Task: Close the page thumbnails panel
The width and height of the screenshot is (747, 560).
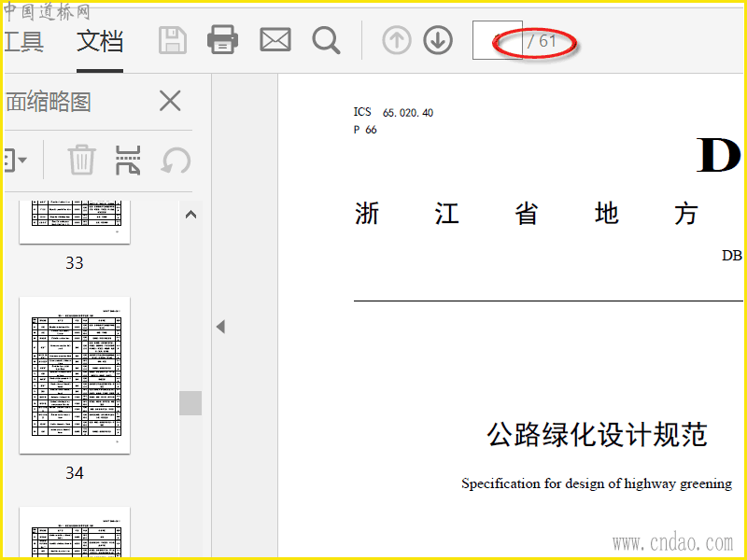Action: (170, 101)
